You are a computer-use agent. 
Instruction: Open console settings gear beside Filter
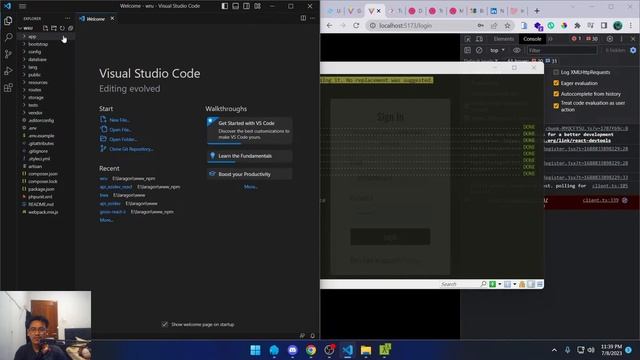pos(633,50)
